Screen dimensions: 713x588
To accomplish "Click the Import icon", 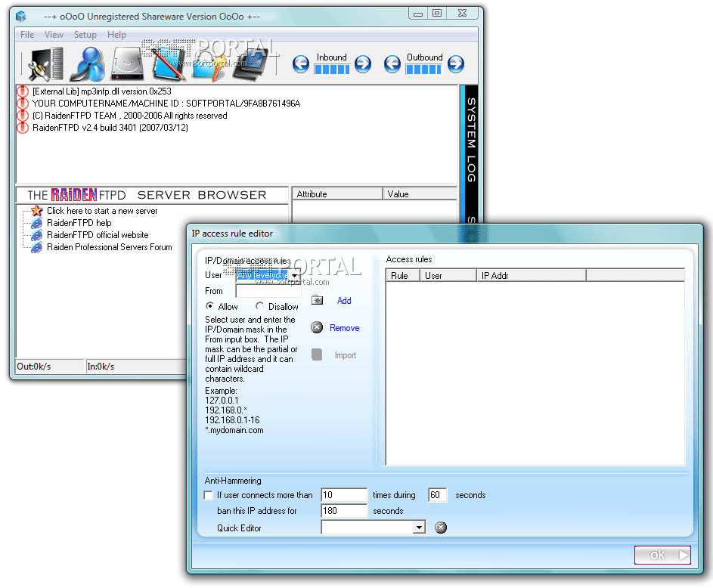I will tap(317, 354).
